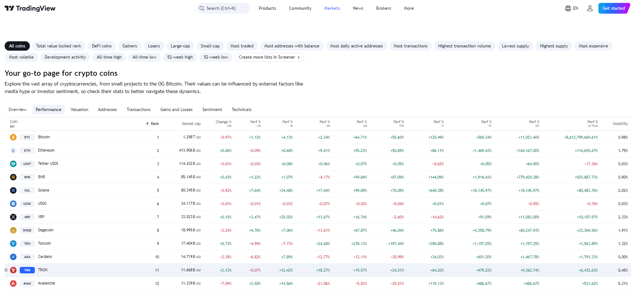Sort by Volatility column header
The height and width of the screenshot is (291, 644).
pyautogui.click(x=620, y=124)
